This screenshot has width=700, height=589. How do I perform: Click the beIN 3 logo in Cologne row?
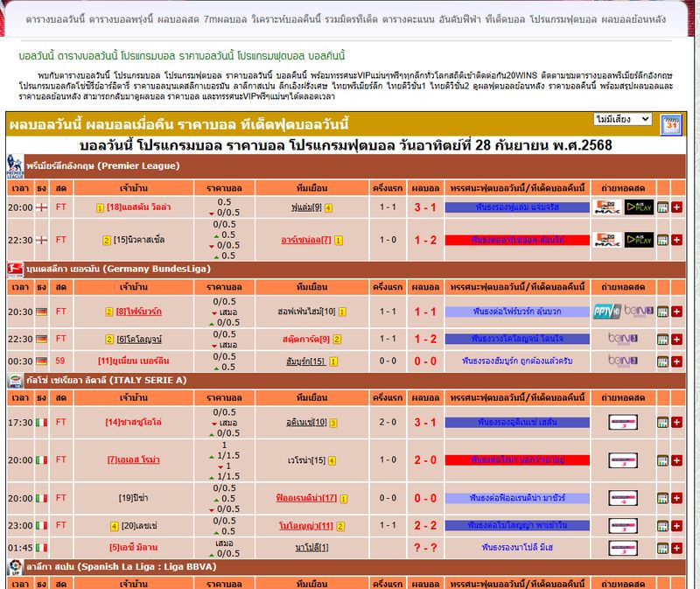[x=625, y=339]
